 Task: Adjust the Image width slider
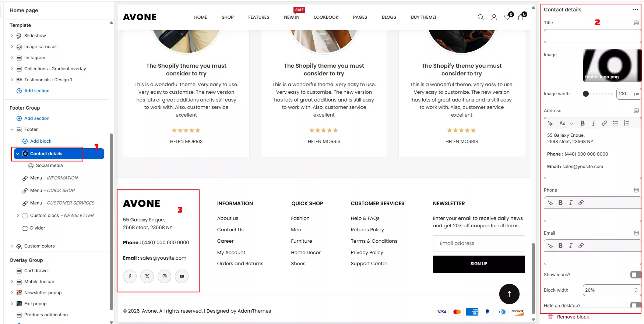pyautogui.click(x=586, y=94)
